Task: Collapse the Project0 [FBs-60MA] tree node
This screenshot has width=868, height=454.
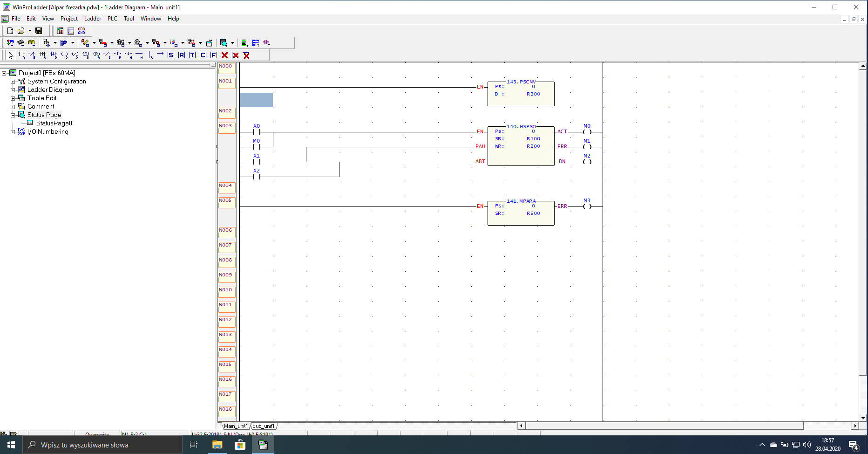Action: [4, 73]
